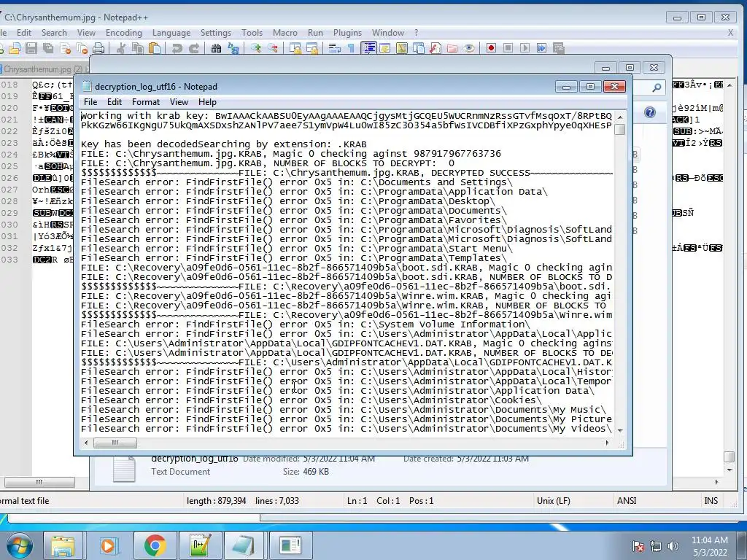Viewport: 747px width, 560px height.
Task: Click Close All icon in Notepad++ toolbar
Action: (82, 48)
